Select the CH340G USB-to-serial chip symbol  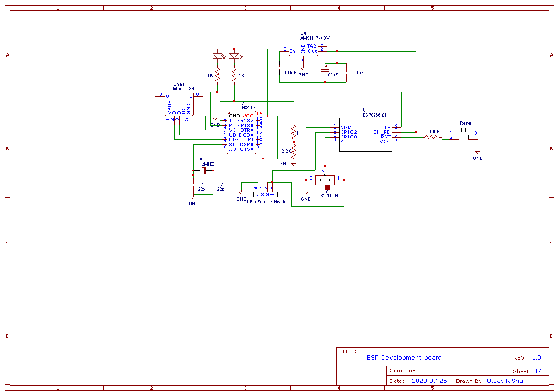(241, 131)
